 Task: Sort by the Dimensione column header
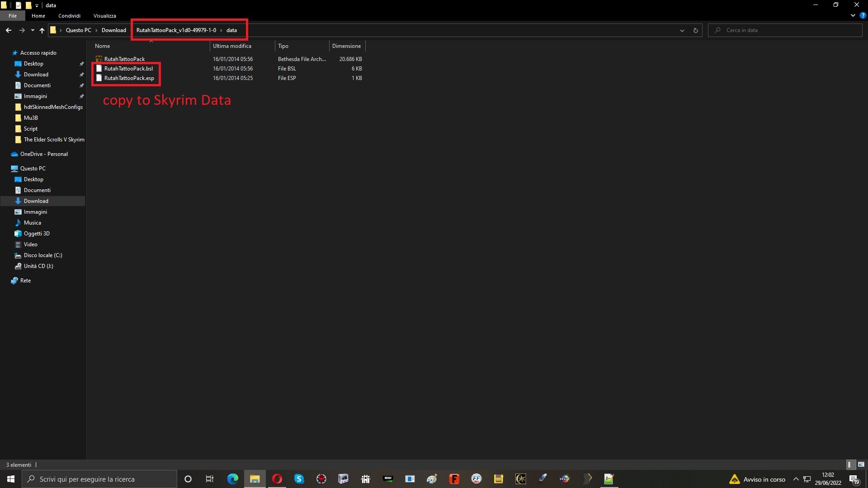click(347, 46)
